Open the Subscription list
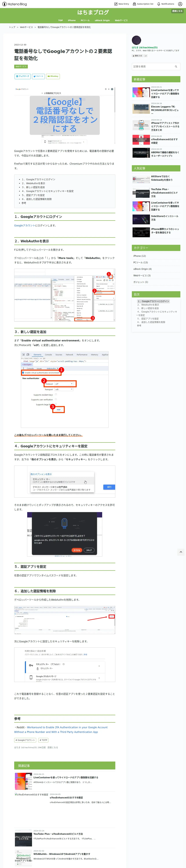The height and width of the screenshot is (868, 186). click(x=143, y=4)
